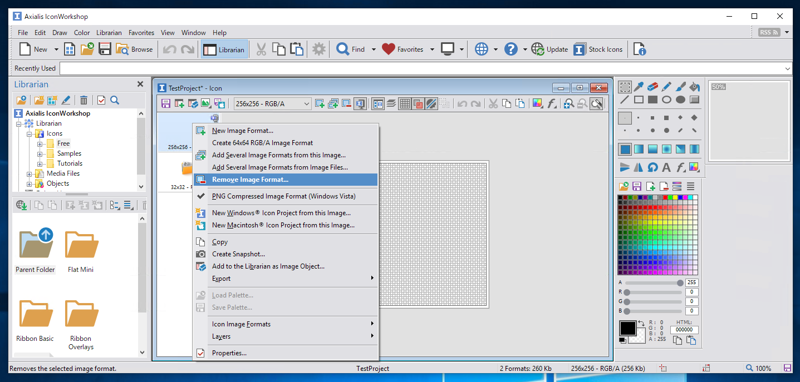Open the Window menu in the menu bar
The height and width of the screenshot is (382, 800).
tap(193, 33)
